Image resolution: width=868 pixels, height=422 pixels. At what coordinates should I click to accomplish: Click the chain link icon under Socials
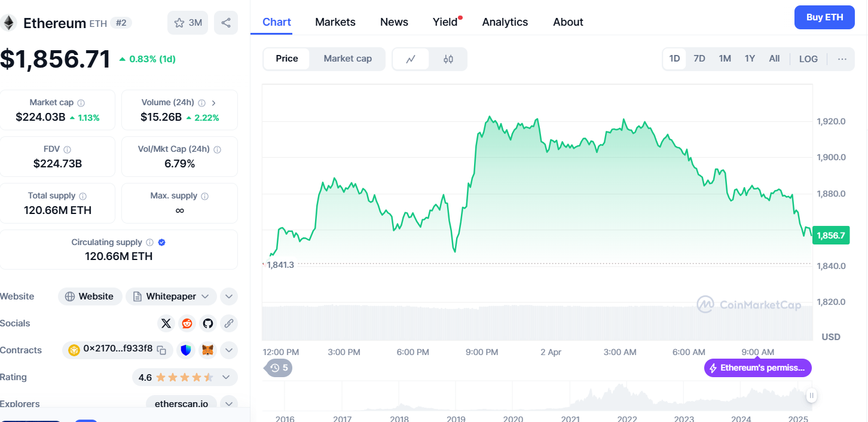click(x=228, y=323)
